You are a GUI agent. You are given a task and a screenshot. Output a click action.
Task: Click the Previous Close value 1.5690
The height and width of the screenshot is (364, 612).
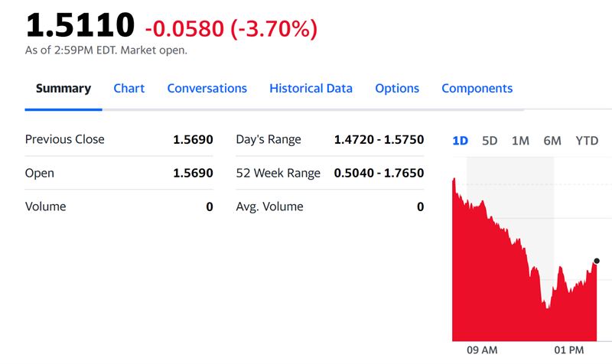(x=193, y=139)
